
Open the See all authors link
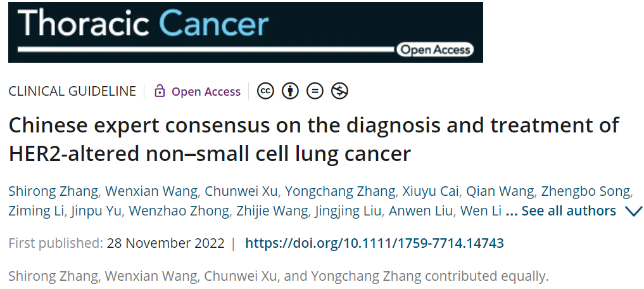click(x=569, y=211)
